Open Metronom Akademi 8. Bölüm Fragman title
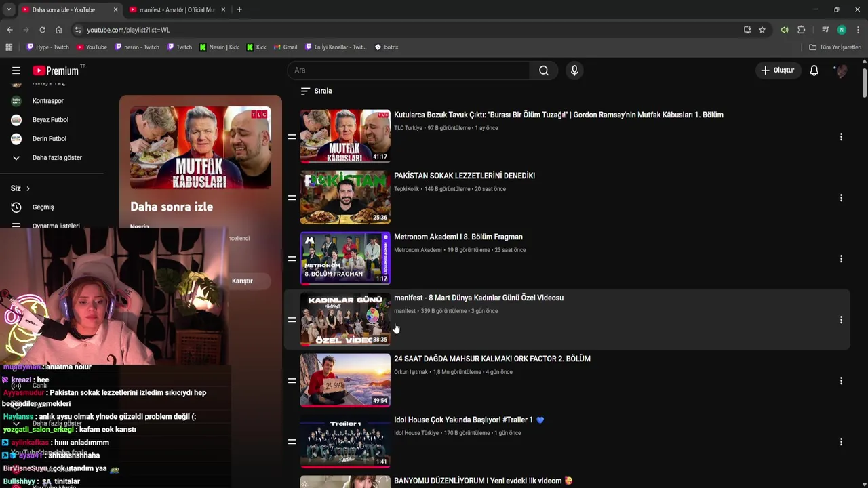This screenshot has width=868, height=488. (458, 237)
